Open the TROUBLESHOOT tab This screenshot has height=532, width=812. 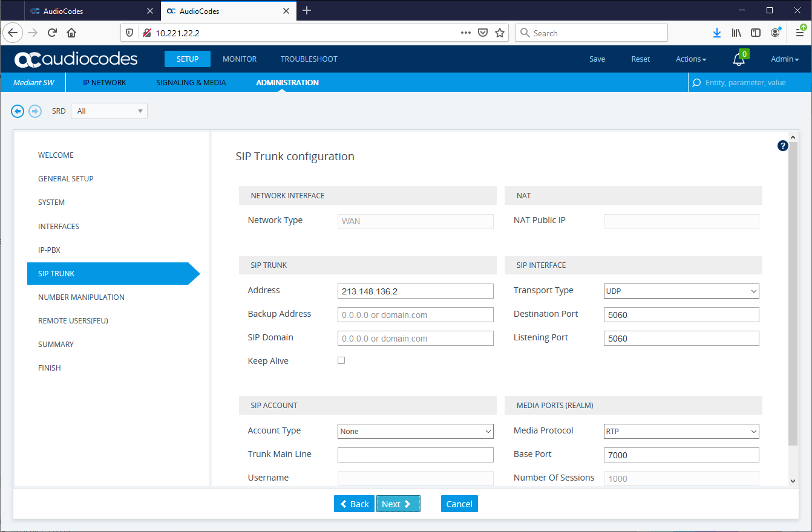coord(309,59)
